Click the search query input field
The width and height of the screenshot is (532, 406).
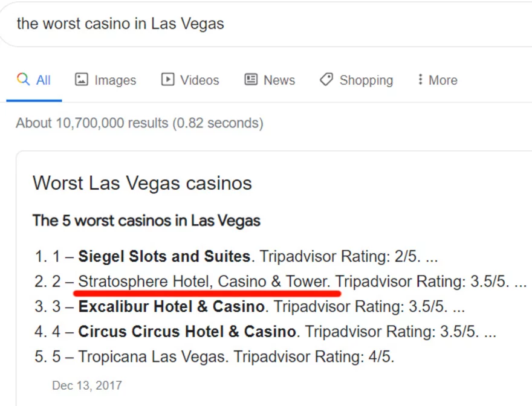(x=242, y=24)
